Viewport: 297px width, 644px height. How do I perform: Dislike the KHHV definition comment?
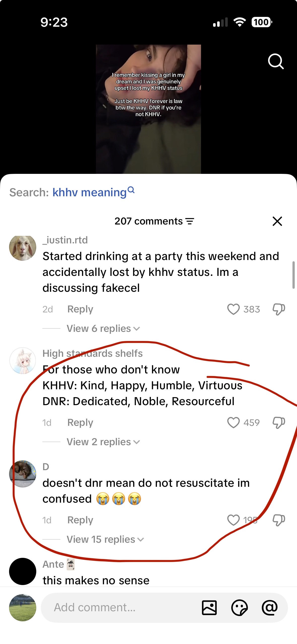(279, 423)
